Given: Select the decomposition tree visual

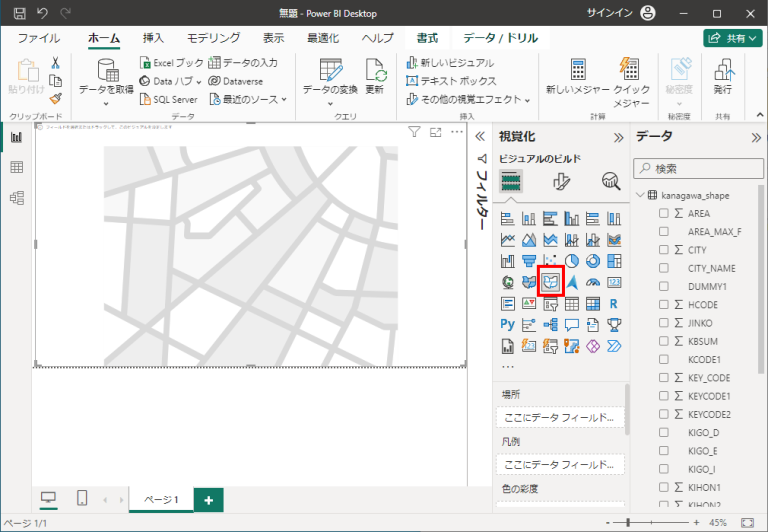Looking at the screenshot, I should (x=551, y=325).
